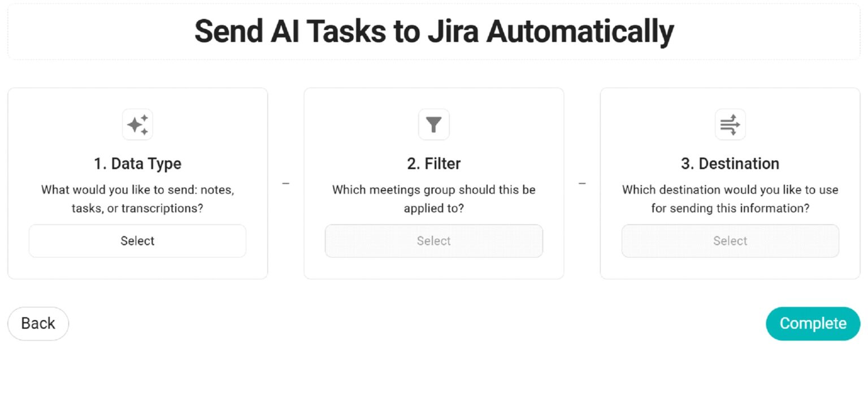Screen dimensions: 868x418
Task: Select the "1. Data Type" step heading
Action: (137, 163)
